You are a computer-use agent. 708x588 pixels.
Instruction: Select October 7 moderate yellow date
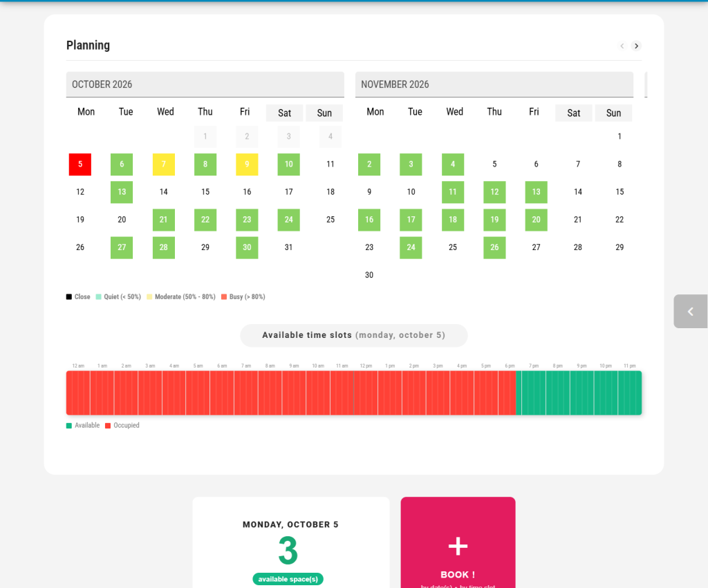pyautogui.click(x=163, y=164)
